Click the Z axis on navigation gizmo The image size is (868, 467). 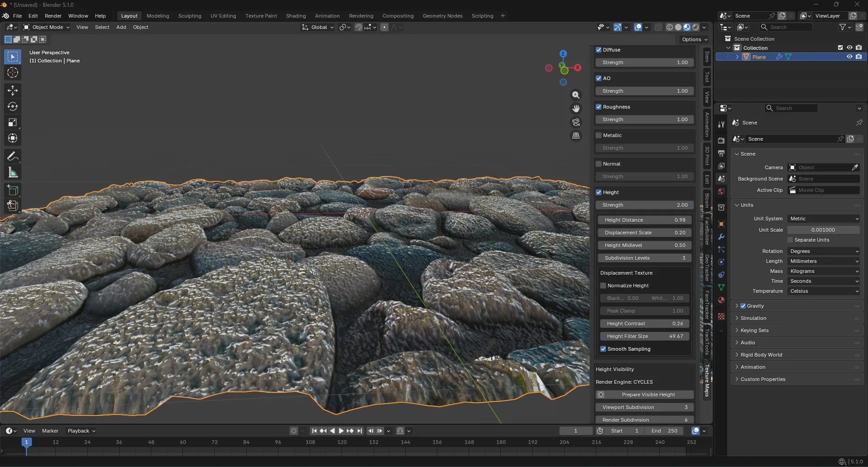563,53
